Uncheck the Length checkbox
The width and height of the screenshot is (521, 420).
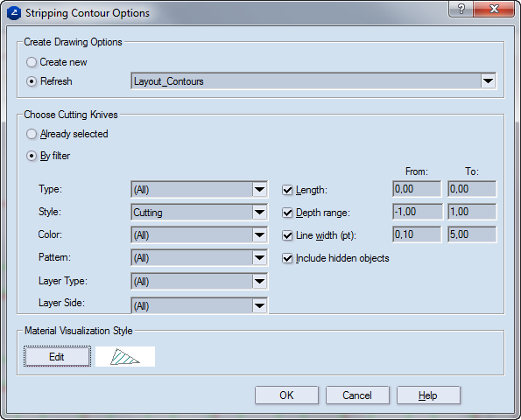287,190
